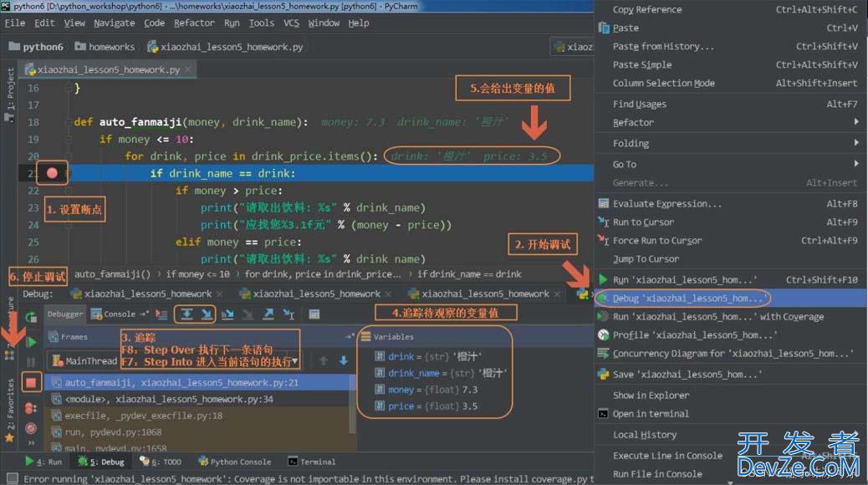Select the previous frame up arrow

coord(324,361)
